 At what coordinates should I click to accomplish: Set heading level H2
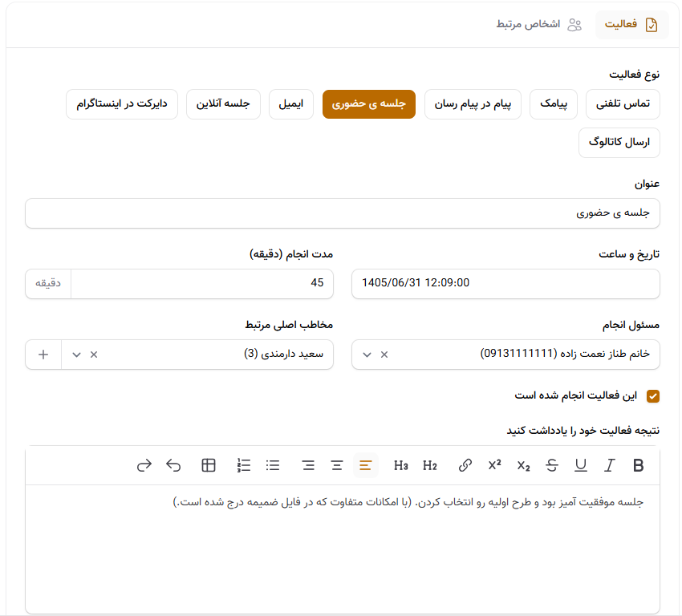(430, 465)
